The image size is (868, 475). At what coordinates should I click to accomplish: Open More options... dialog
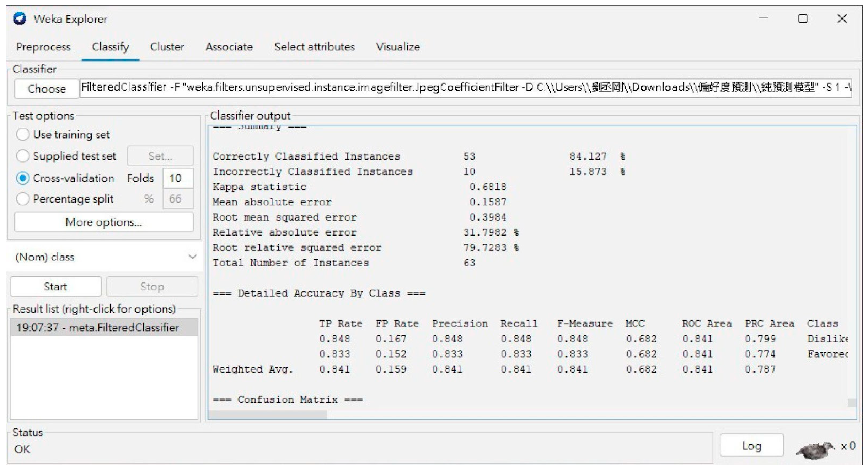click(x=104, y=222)
